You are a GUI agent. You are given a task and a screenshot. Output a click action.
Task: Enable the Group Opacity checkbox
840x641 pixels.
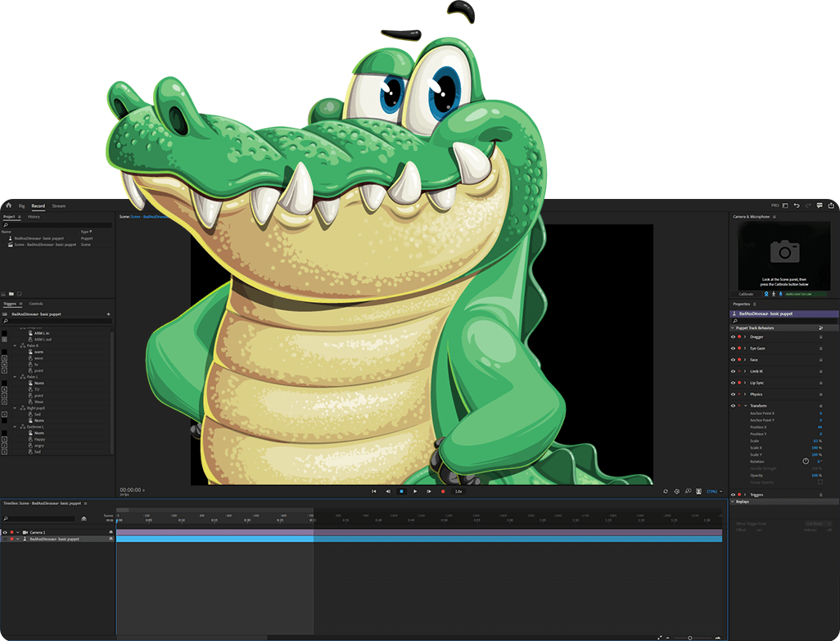pyautogui.click(x=820, y=482)
